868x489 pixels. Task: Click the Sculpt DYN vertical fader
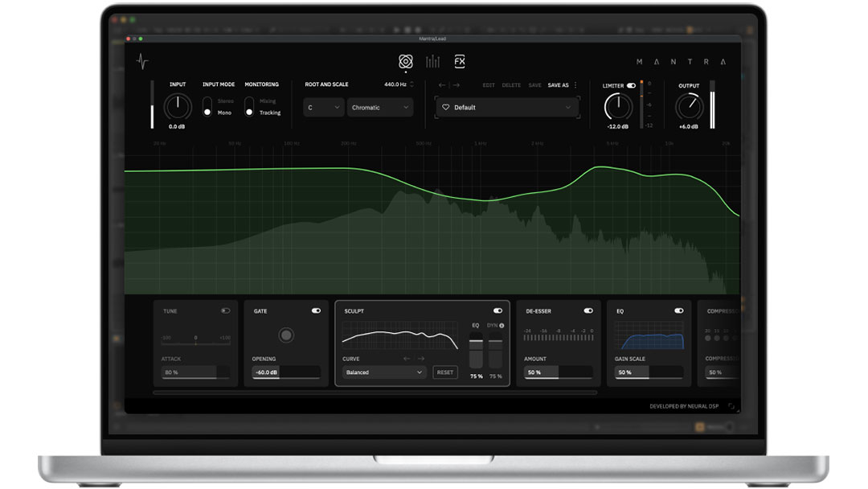[495, 351]
